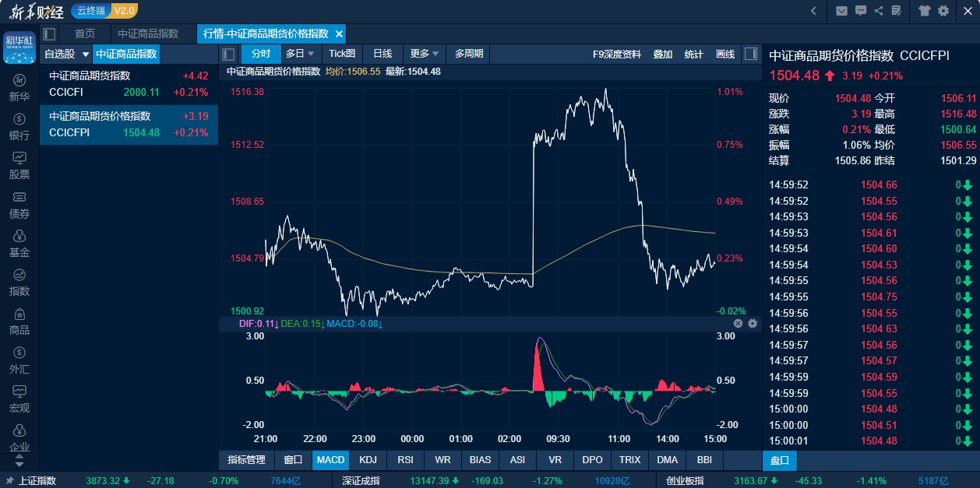The image size is (980, 488).
Task: Open the mail inbox icon
Action: pyautogui.click(x=841, y=11)
